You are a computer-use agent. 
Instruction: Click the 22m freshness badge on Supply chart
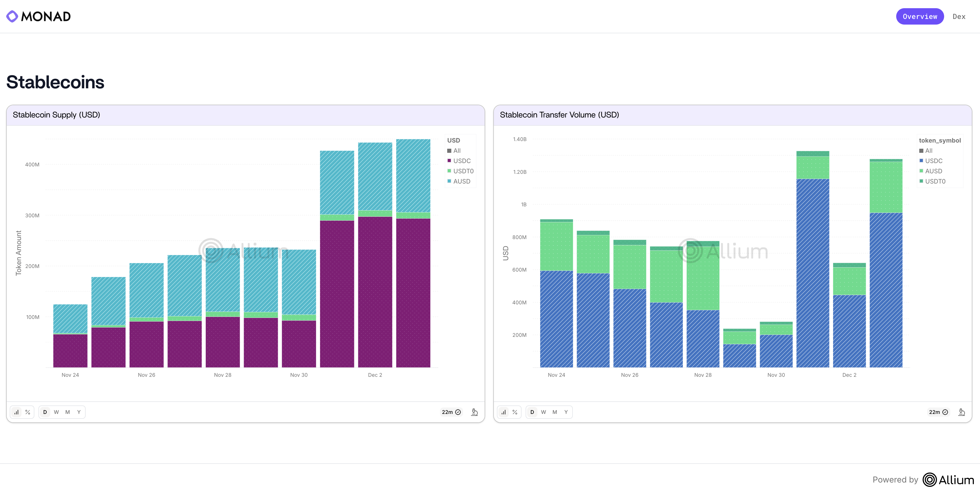tap(451, 412)
